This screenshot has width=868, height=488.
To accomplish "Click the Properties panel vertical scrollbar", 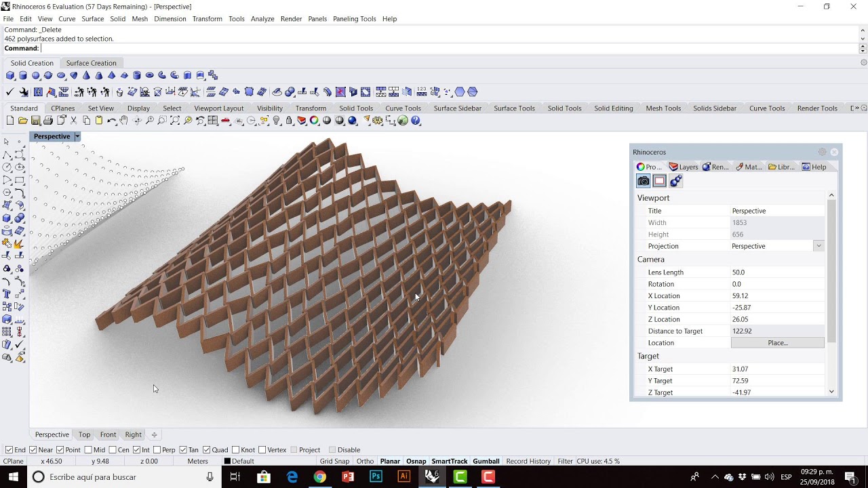I will pos(831,271).
